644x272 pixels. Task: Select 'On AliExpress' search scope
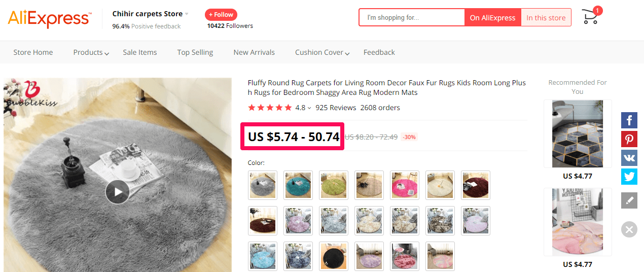(x=492, y=18)
